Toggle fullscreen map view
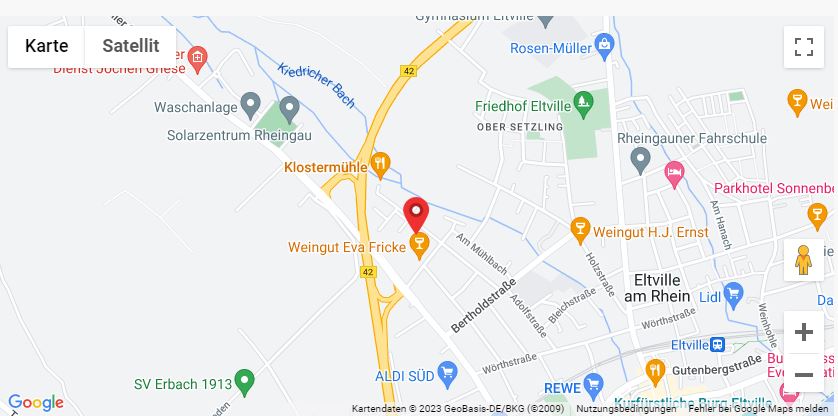This screenshot has height=416, width=838. pyautogui.click(x=804, y=47)
